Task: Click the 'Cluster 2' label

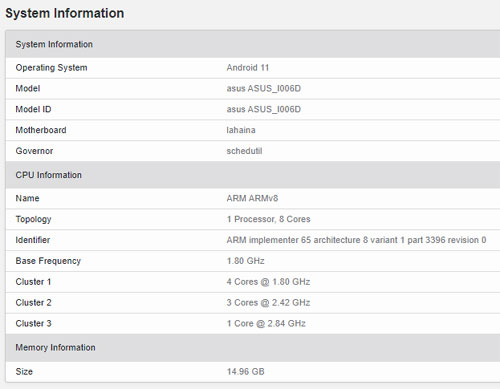Action: [33, 303]
